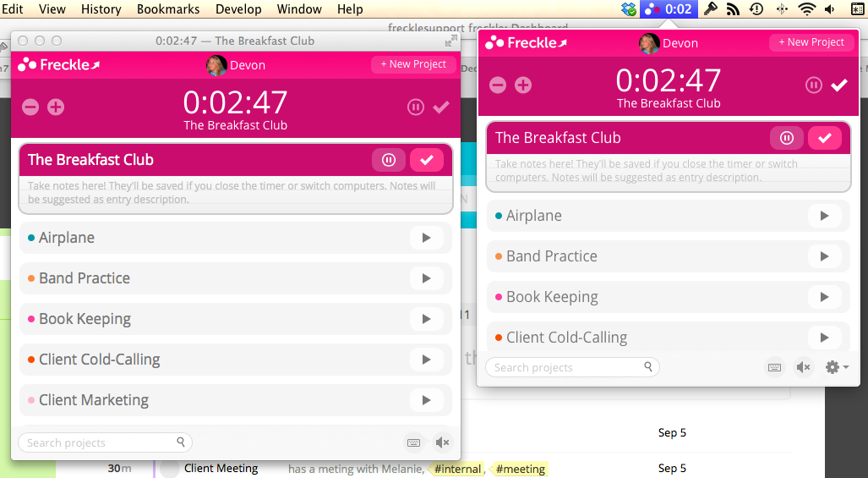Toggle mute sound icon in left window
868x478 pixels.
442,442
